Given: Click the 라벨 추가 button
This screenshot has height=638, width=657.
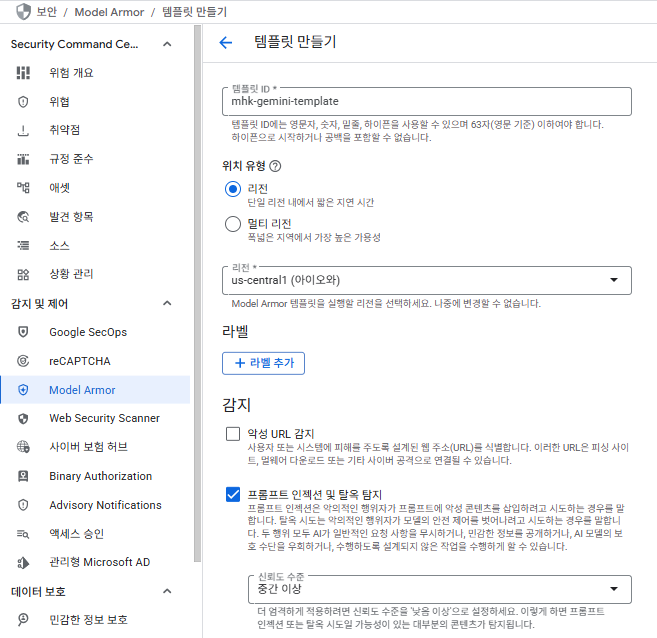Looking at the screenshot, I should [x=263, y=363].
